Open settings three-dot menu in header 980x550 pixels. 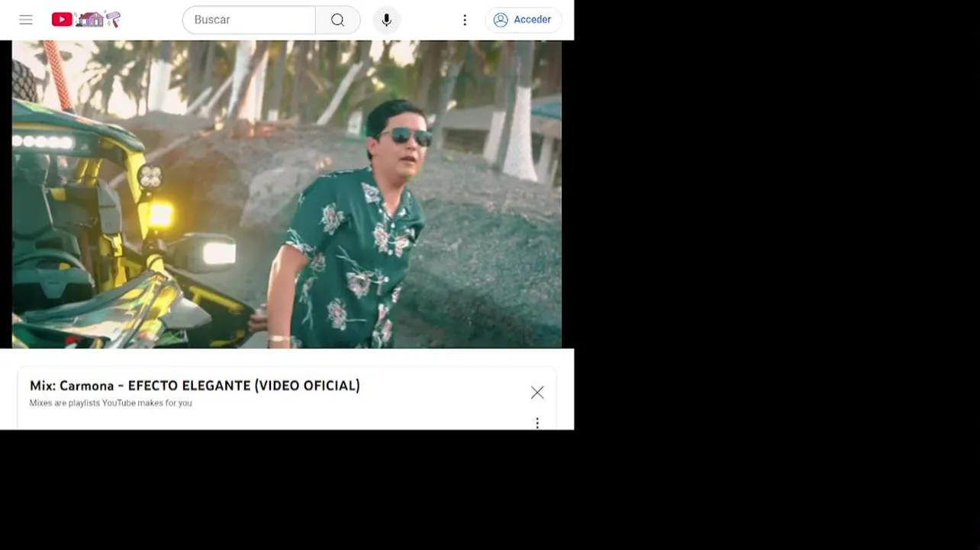click(x=464, y=20)
